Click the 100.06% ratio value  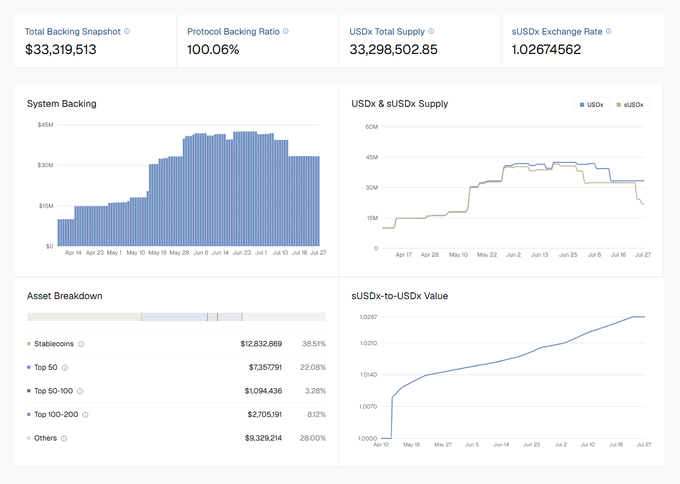tap(213, 49)
